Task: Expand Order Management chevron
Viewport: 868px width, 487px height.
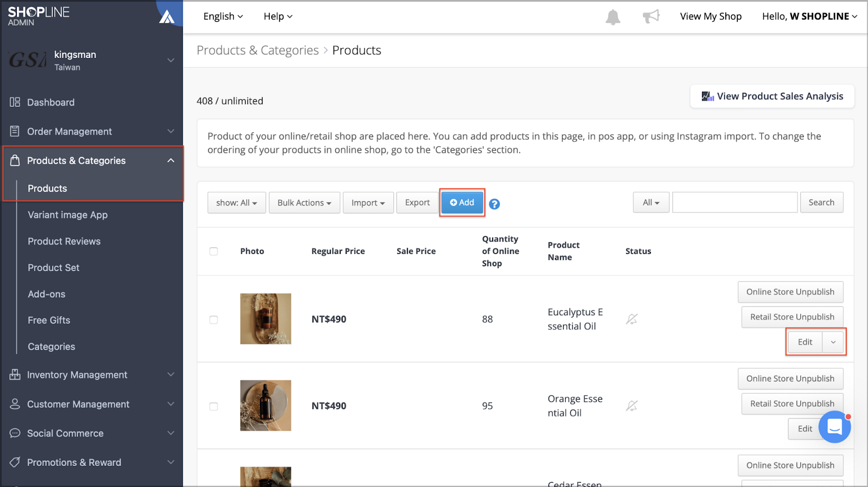Action: click(171, 131)
